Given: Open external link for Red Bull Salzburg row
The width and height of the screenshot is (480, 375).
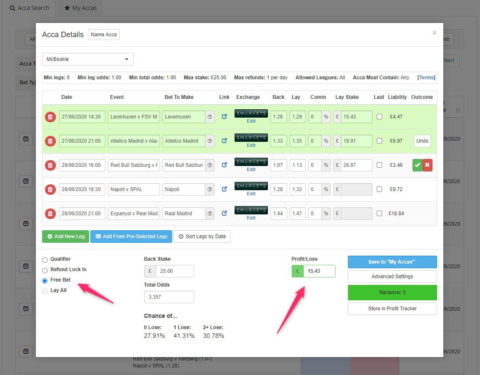Looking at the screenshot, I should (x=224, y=165).
